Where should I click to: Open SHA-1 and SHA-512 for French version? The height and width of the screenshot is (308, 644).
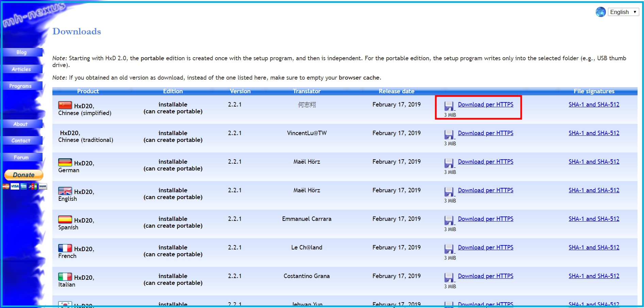pyautogui.click(x=594, y=247)
